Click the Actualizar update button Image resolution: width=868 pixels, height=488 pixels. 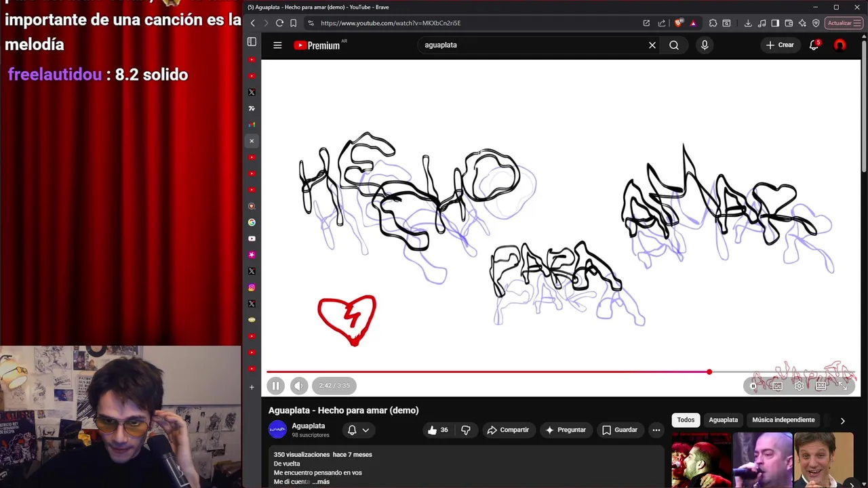coord(844,23)
